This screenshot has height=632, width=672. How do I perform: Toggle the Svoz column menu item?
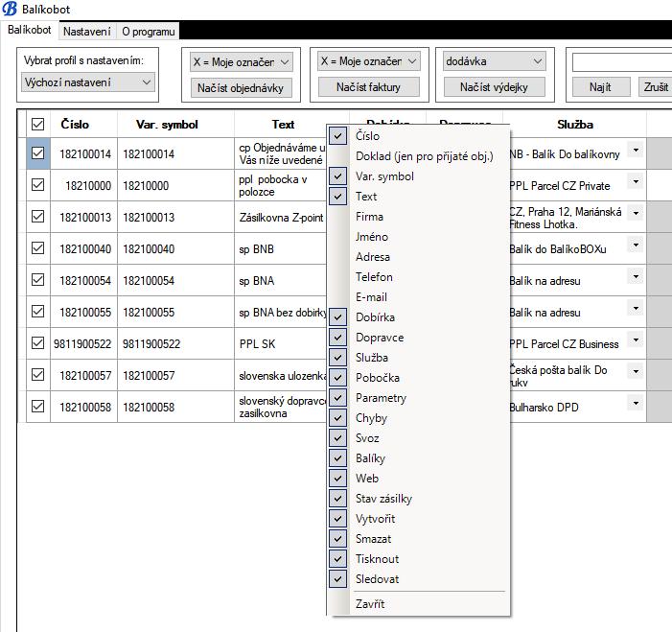[419, 438]
